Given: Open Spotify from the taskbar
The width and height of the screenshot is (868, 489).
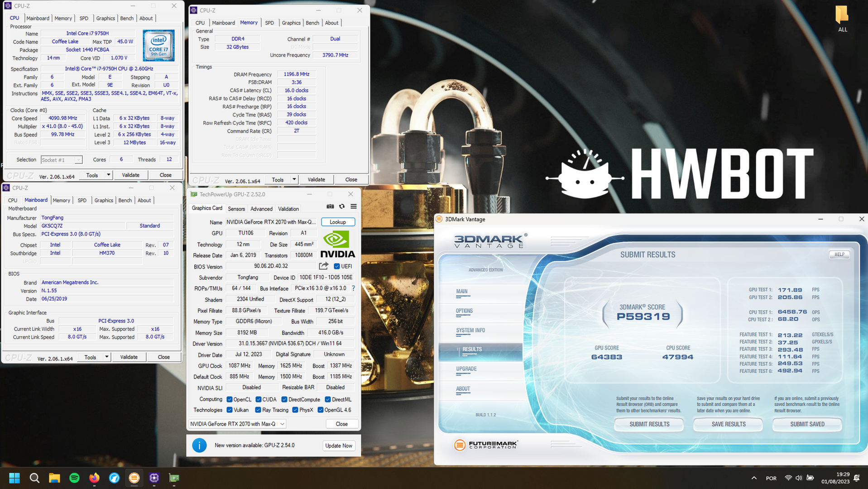Looking at the screenshot, I should click(x=74, y=478).
